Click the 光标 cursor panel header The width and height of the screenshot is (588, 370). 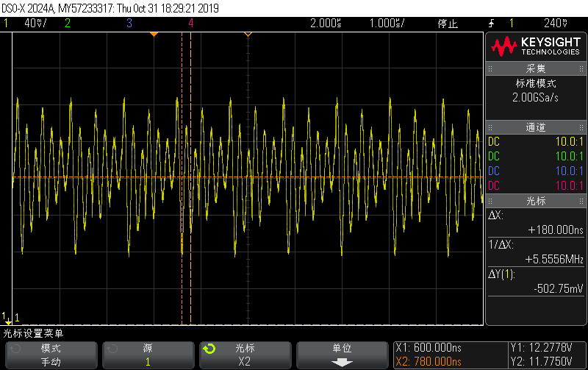click(x=536, y=201)
